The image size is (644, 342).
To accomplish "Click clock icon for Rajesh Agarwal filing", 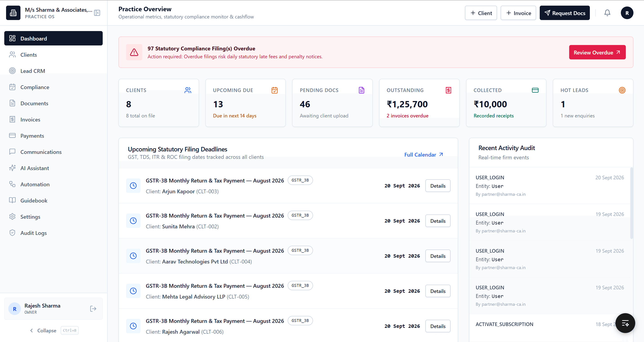I will click(x=133, y=326).
